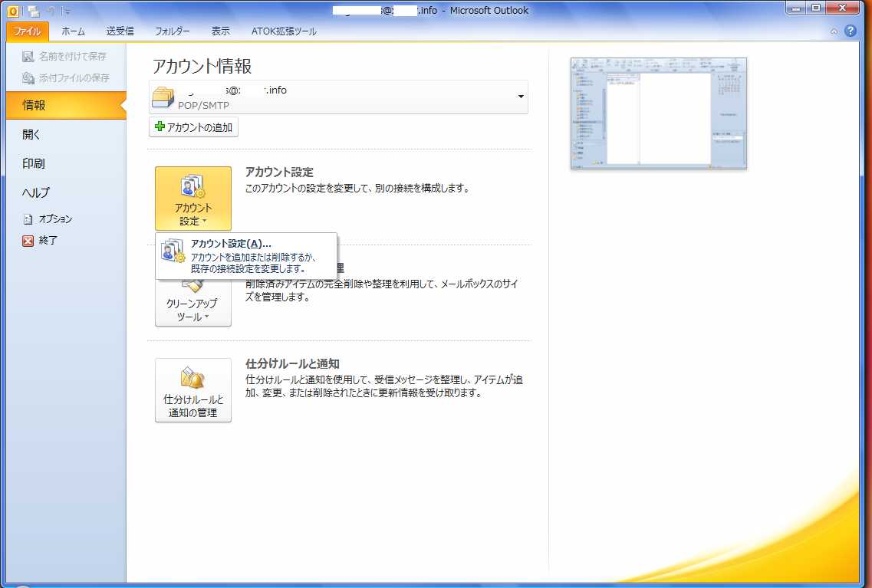This screenshot has width=872, height=588.
Task: Click the Outlook application icon in title bar
Action: click(x=13, y=11)
